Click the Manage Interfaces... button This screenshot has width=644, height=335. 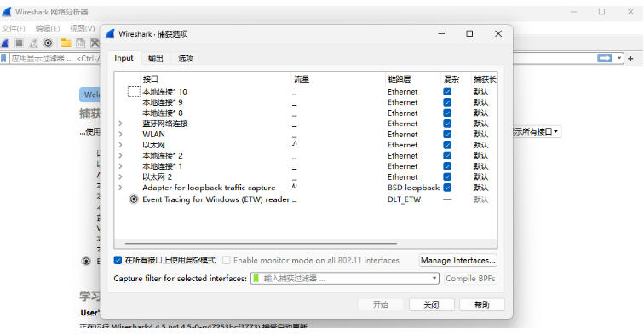point(458,261)
